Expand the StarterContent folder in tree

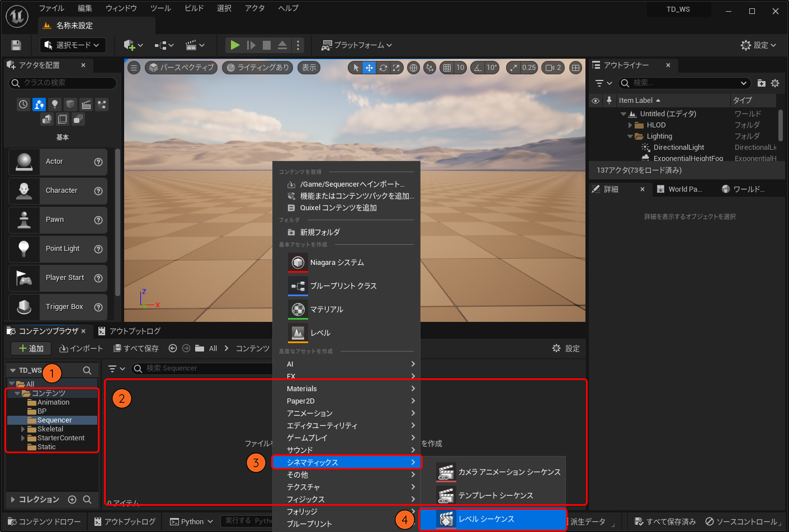(23, 438)
